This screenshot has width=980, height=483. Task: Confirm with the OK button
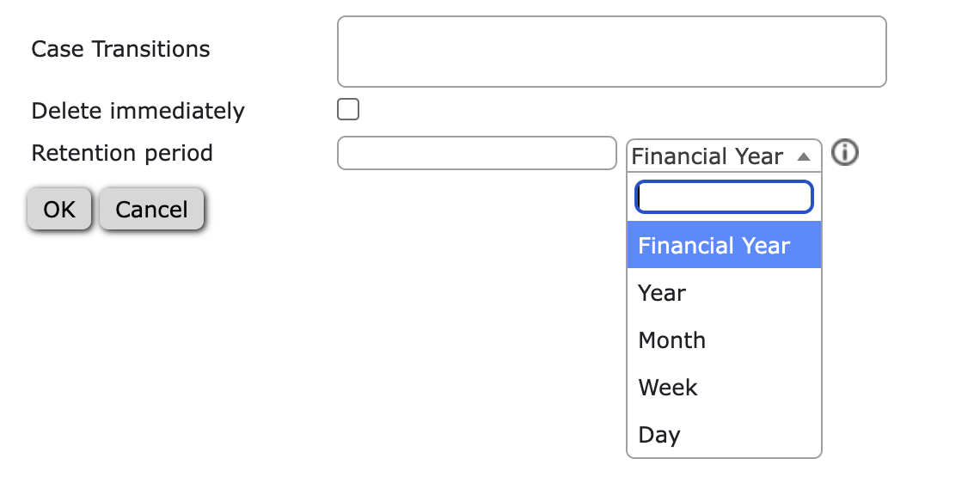click(x=59, y=210)
